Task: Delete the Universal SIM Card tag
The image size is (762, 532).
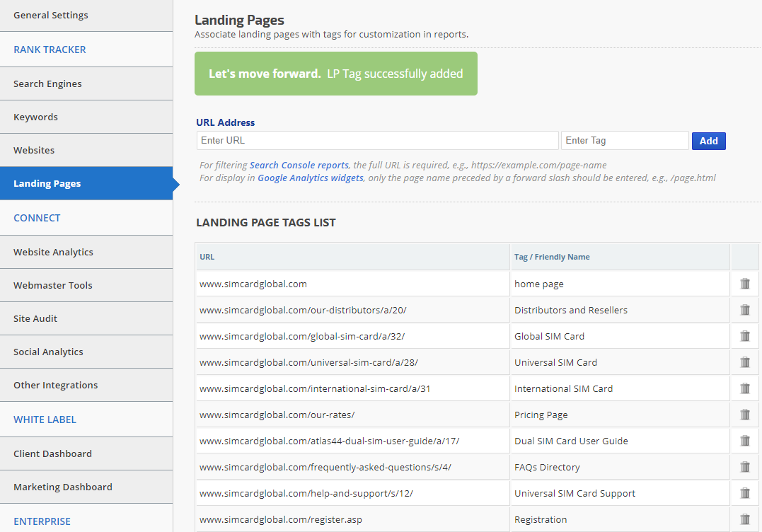Action: coord(744,362)
